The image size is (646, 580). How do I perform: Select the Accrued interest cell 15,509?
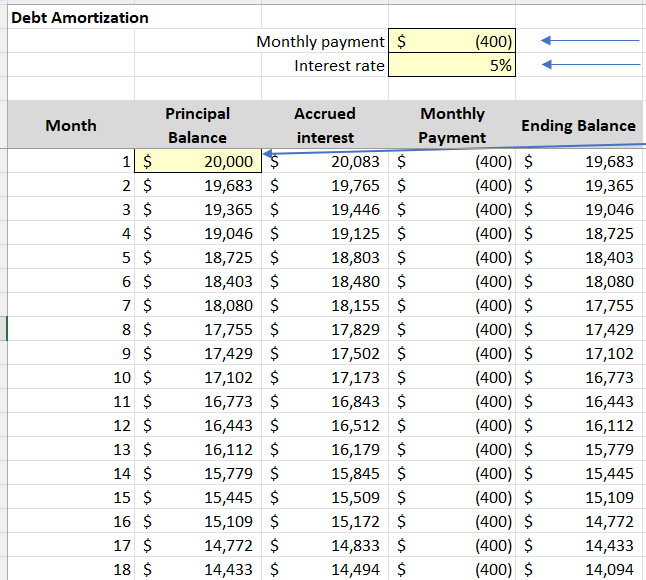[325, 497]
